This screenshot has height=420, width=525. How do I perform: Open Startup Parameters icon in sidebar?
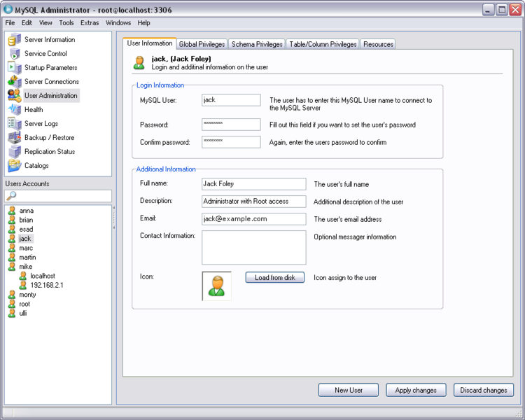point(15,68)
